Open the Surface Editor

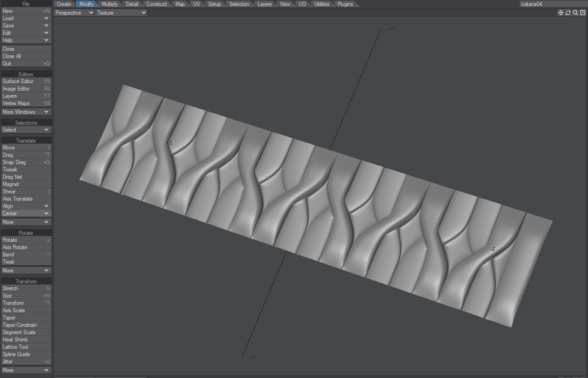tap(26, 81)
